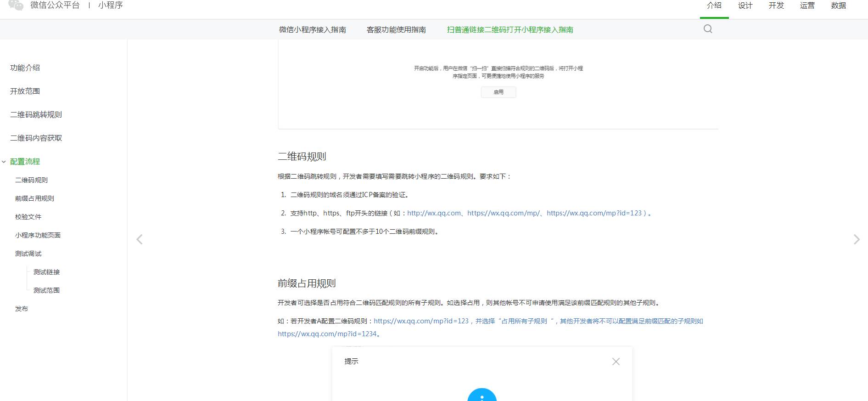
Task: Open 微信小程序接入指南 sub-tab
Action: pos(313,30)
